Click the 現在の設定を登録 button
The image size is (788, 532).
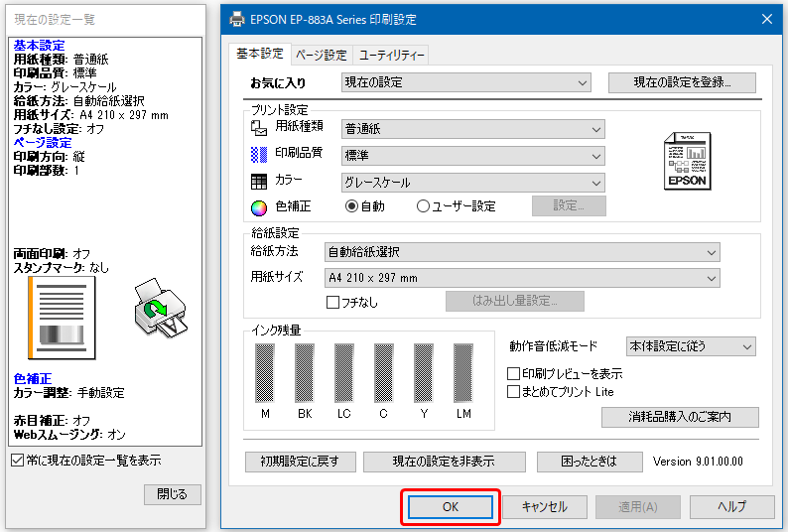[682, 82]
